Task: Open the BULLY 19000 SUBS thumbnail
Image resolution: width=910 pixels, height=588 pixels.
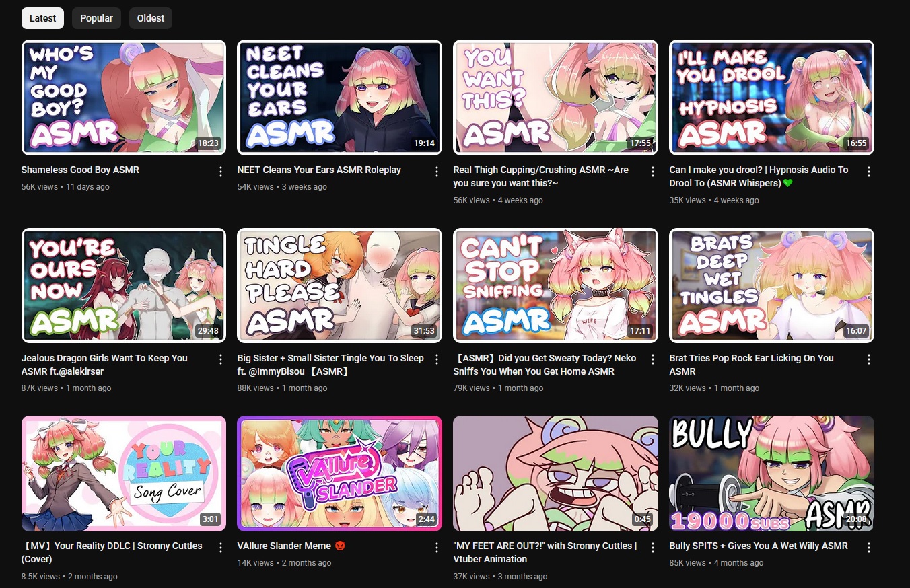Action: [771, 474]
